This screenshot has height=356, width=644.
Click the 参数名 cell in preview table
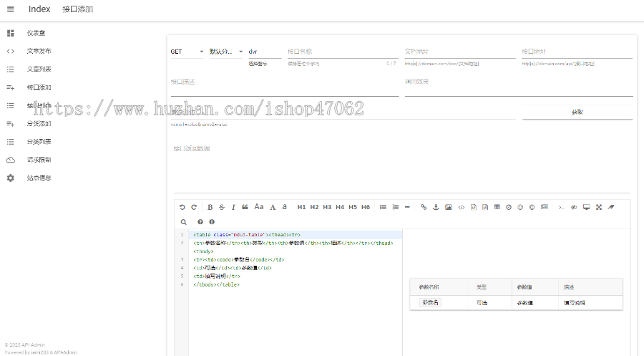pos(431,302)
